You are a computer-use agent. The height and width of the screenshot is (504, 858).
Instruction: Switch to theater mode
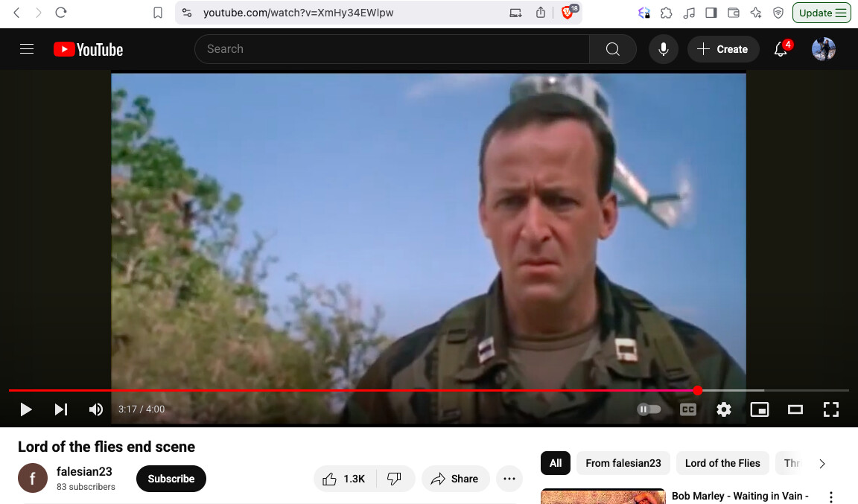pos(795,409)
